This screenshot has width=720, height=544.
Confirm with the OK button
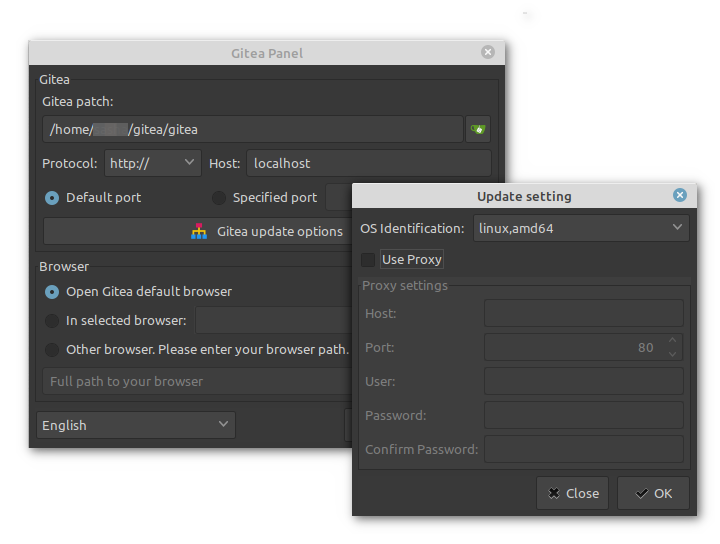coord(653,493)
